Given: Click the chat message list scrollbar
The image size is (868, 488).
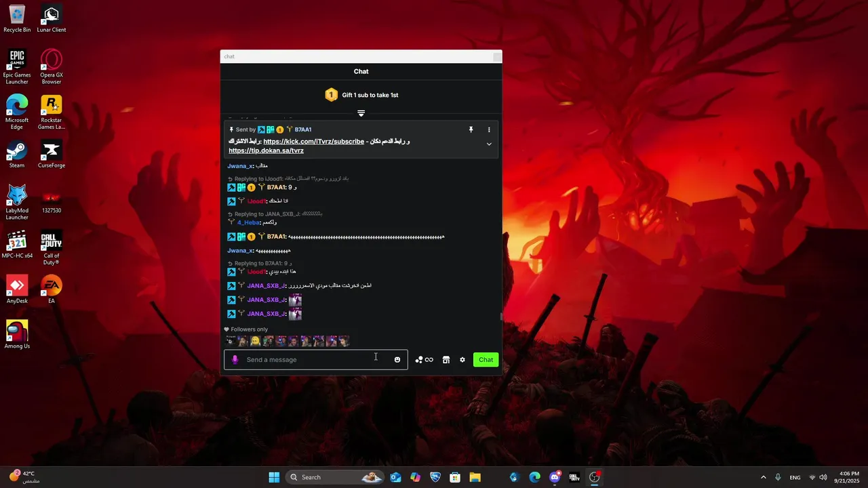Looking at the screenshot, I should coord(501,316).
